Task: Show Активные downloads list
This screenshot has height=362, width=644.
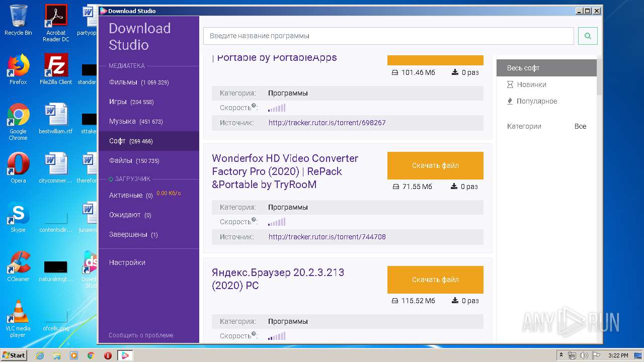Action: (x=149, y=195)
